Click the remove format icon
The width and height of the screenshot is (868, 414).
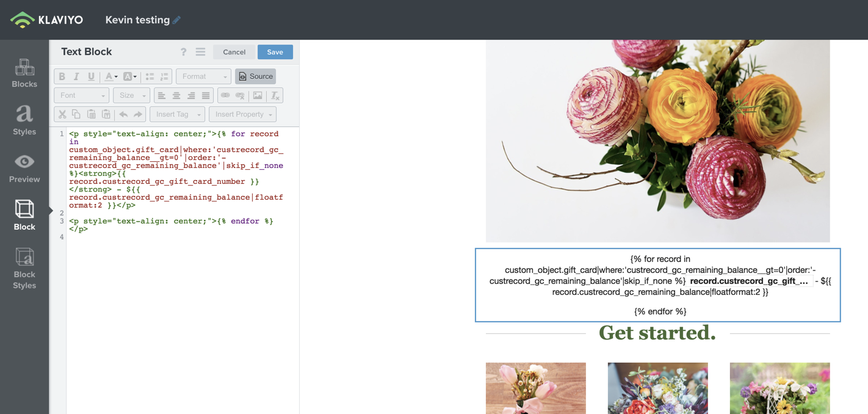tap(275, 95)
